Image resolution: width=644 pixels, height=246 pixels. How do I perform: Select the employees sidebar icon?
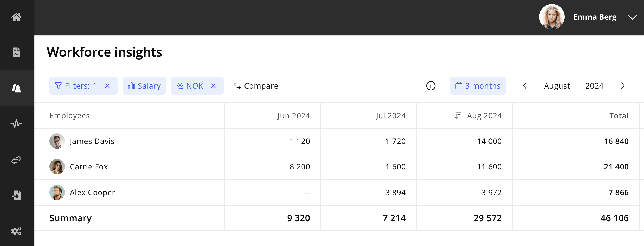click(x=16, y=88)
